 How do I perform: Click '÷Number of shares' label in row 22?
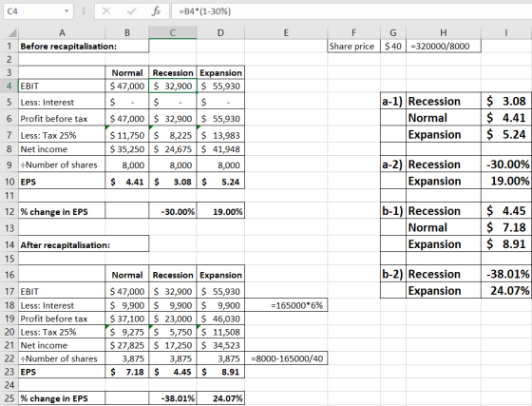(x=62, y=358)
